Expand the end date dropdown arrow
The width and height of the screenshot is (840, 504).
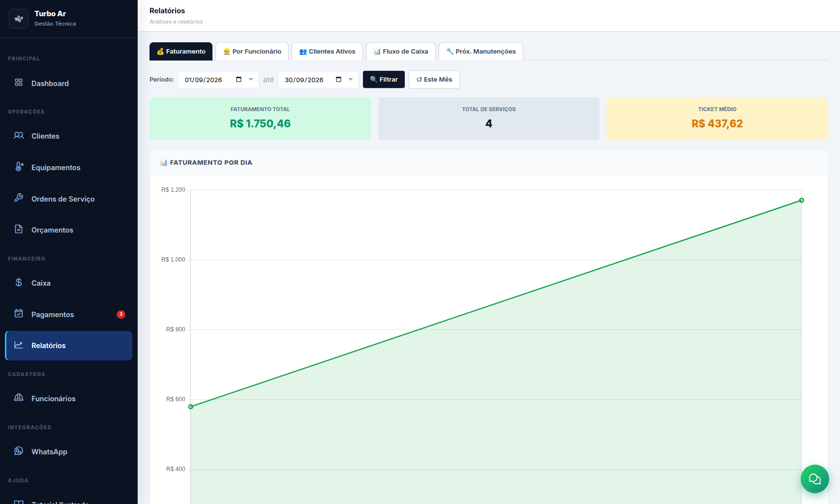[x=351, y=80]
